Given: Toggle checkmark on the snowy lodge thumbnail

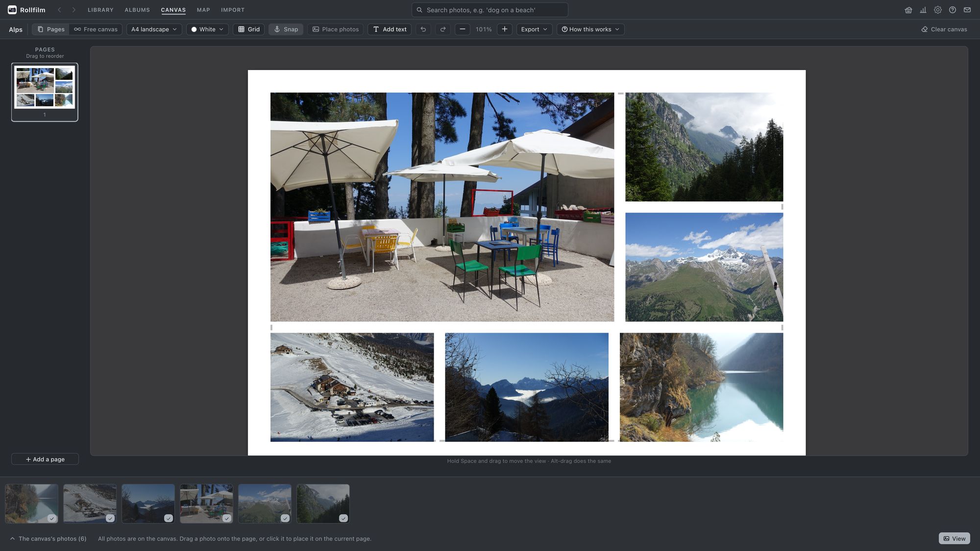Looking at the screenshot, I should [110, 518].
